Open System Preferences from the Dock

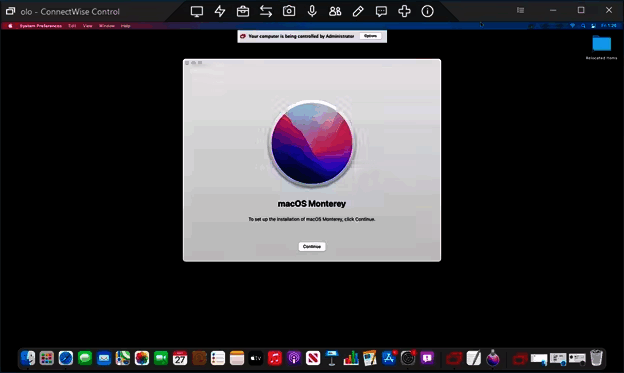(408, 358)
